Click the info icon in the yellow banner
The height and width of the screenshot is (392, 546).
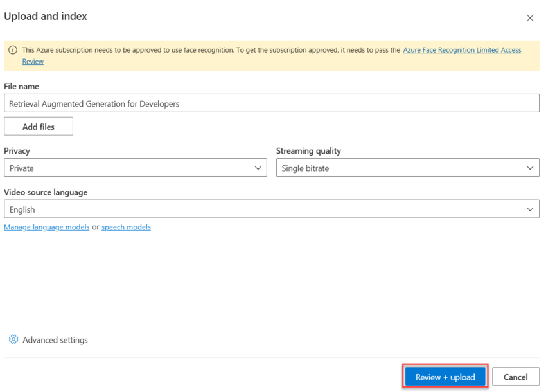tap(13, 50)
